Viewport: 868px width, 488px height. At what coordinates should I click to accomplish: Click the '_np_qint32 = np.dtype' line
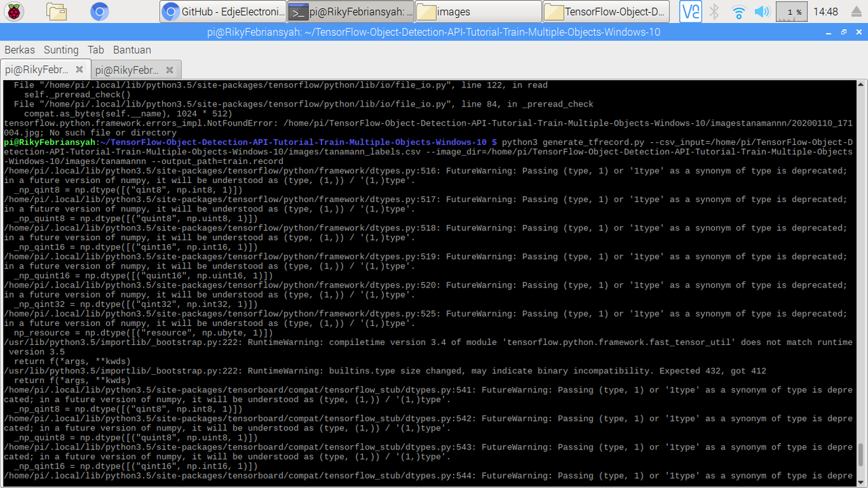tap(136, 304)
